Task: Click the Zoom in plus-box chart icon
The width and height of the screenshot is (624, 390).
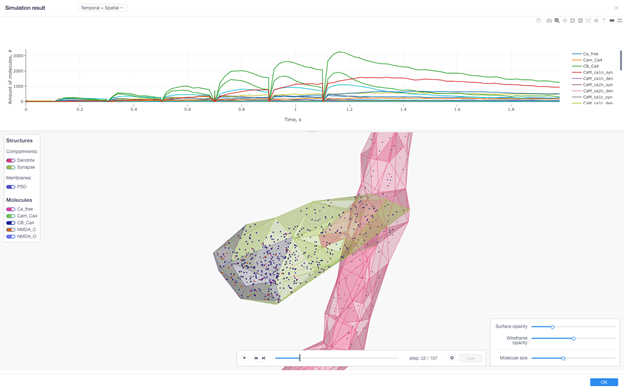Action: coord(573,21)
